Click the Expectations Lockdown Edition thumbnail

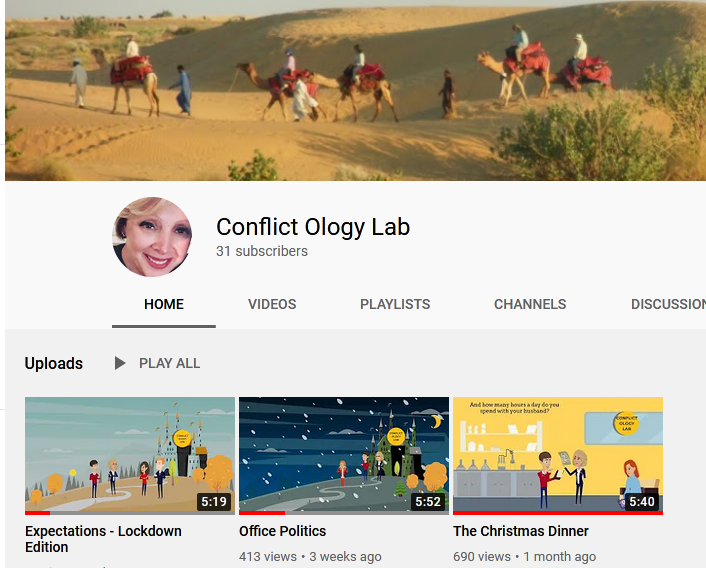tap(130, 455)
